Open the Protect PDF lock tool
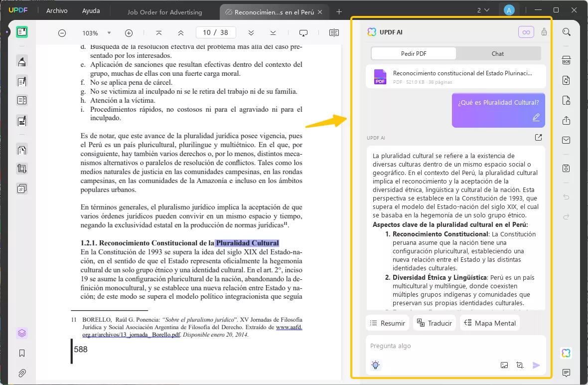This screenshot has width=588, height=385. (566, 100)
